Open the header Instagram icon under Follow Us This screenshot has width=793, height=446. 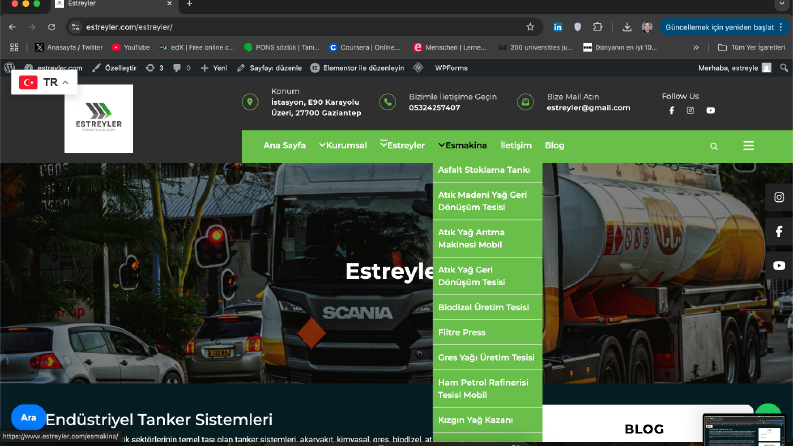click(x=690, y=110)
